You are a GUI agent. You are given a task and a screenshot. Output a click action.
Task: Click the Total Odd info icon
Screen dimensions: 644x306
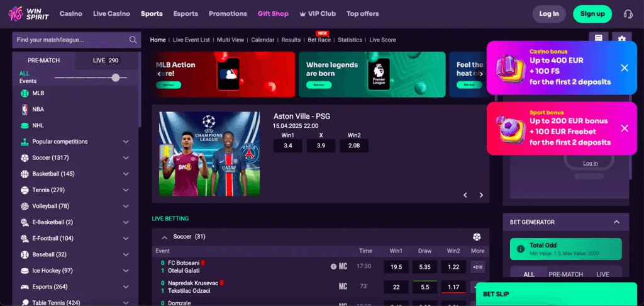click(520, 249)
